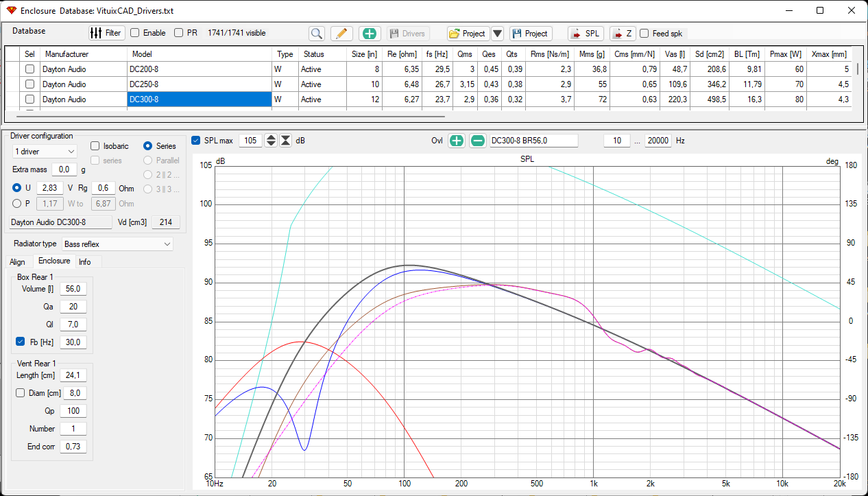Select the P power radio button
This screenshot has width=868, height=496.
[x=17, y=203]
